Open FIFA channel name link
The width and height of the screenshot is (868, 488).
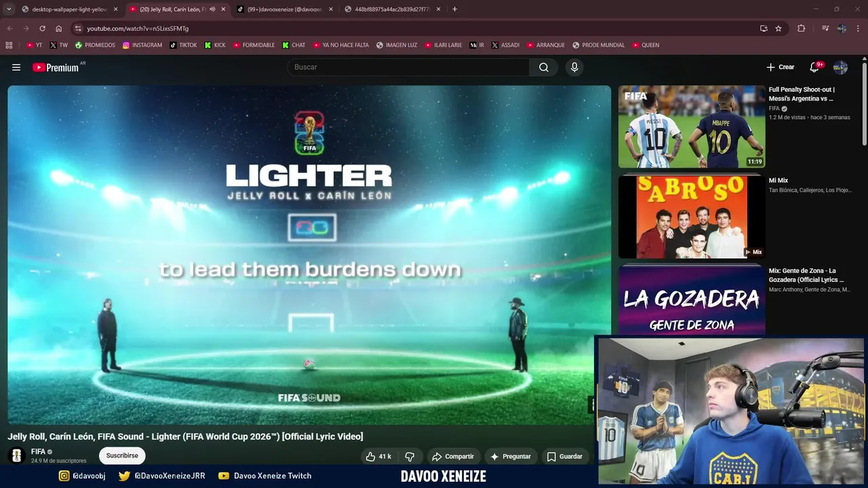point(38,451)
